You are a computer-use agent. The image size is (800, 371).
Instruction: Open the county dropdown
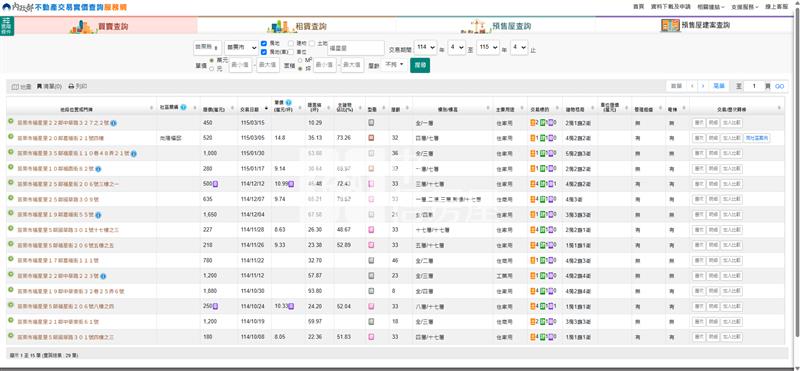click(x=207, y=48)
